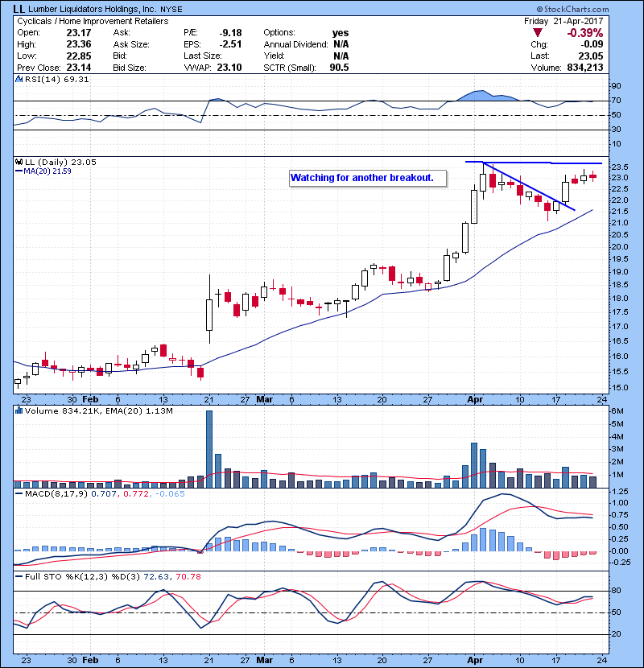Click the RSI area-chart icon
Viewport: 644px width, 668px height.
(19, 79)
